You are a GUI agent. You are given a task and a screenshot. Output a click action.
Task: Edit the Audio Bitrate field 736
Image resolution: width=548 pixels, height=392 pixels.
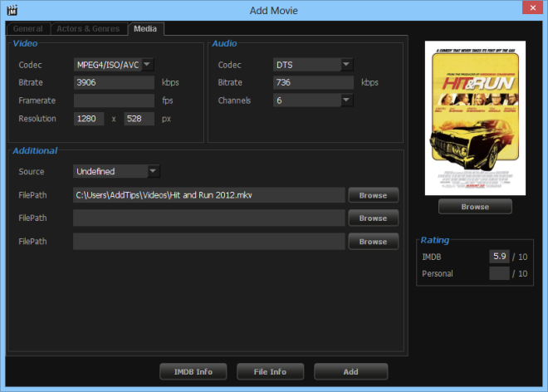313,82
